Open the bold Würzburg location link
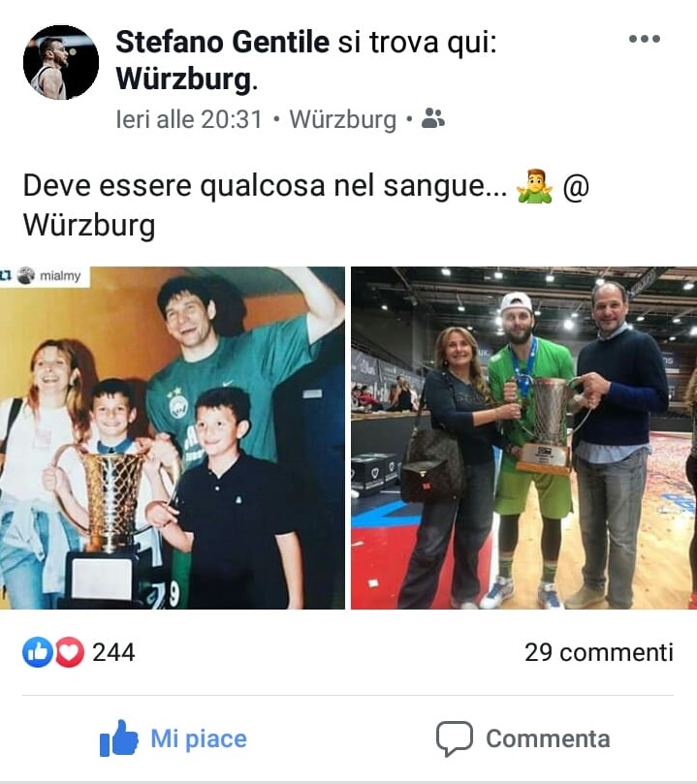697x784 pixels. pos(183,79)
